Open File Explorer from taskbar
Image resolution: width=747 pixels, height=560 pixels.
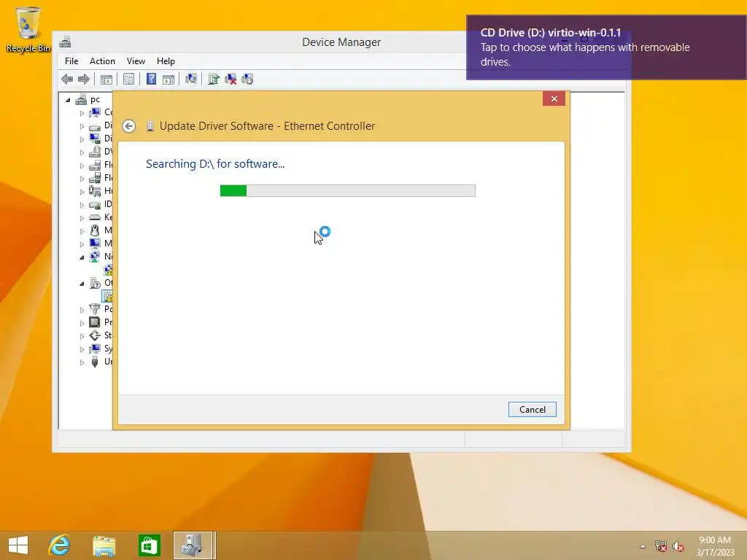pyautogui.click(x=104, y=545)
